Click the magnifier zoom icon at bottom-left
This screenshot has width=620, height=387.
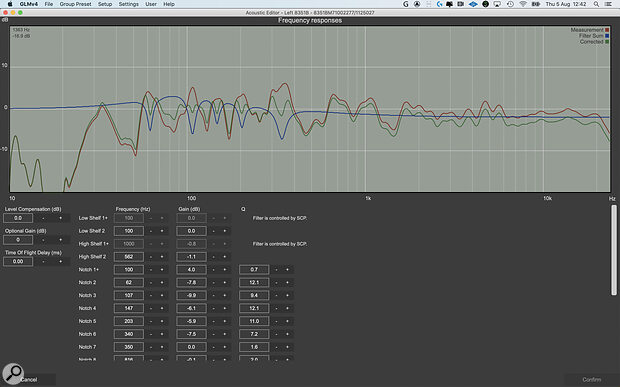coord(13,373)
